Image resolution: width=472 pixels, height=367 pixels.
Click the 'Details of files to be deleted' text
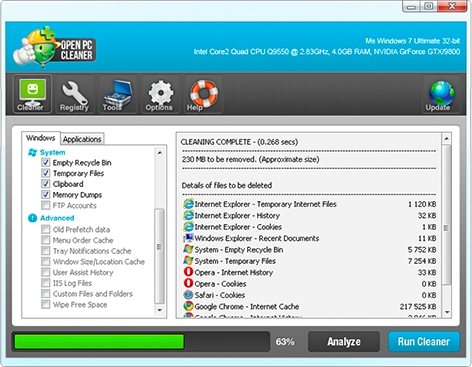pyautogui.click(x=227, y=185)
